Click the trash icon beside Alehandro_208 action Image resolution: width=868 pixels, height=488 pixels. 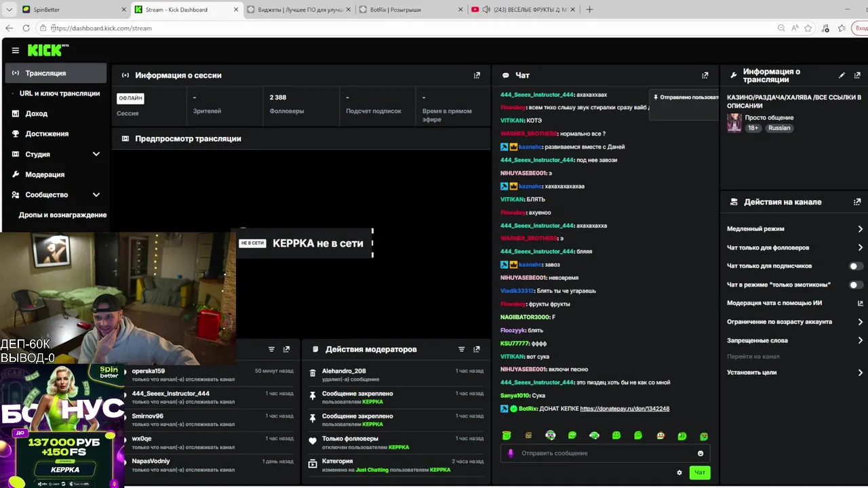pos(313,373)
